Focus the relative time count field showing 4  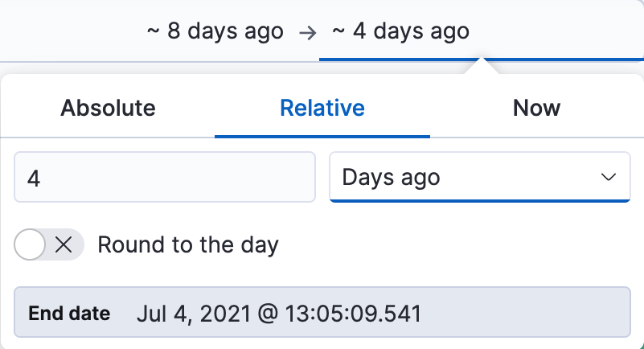(164, 178)
